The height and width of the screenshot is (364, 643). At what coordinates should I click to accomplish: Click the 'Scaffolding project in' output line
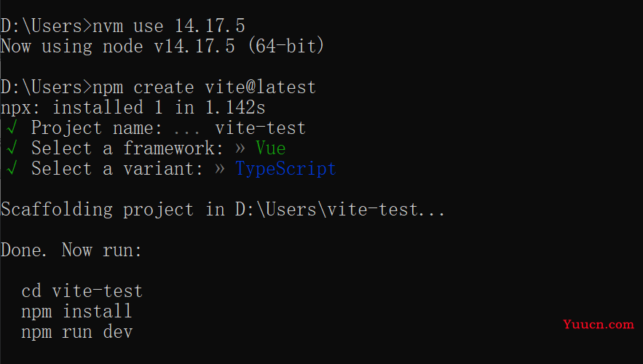(223, 210)
